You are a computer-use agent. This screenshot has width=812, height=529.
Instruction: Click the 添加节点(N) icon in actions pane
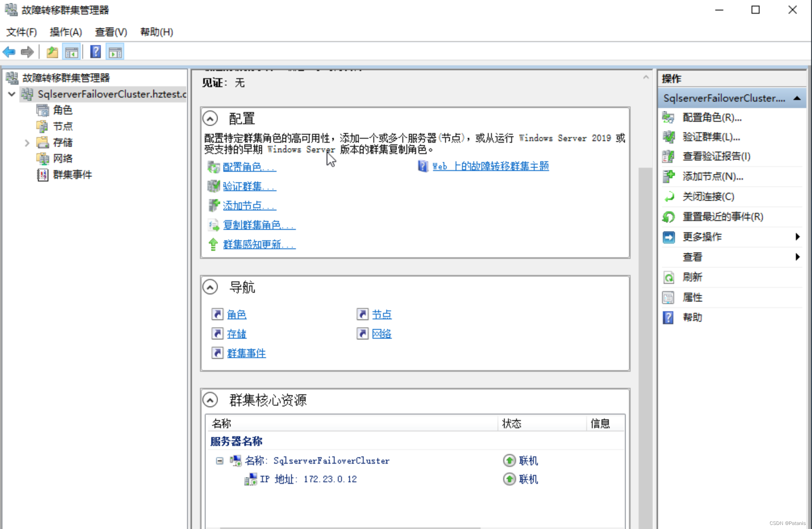tap(668, 176)
